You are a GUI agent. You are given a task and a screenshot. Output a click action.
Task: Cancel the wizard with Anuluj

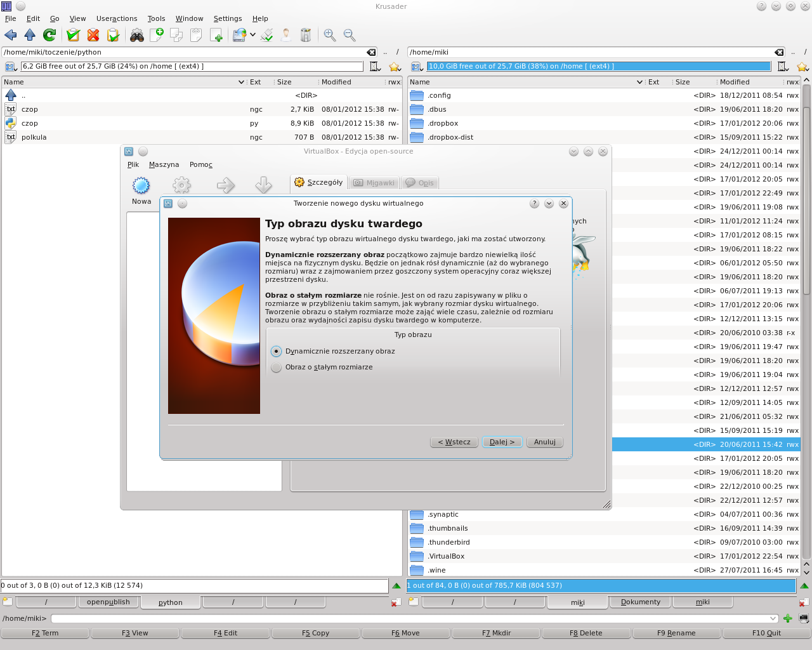[545, 442]
